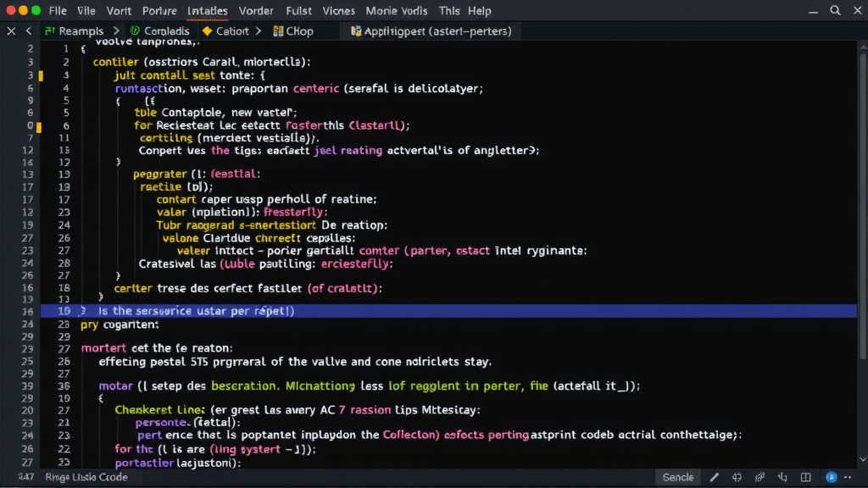Click the Sencle button in status bar
The width and height of the screenshot is (868, 488).
pos(677,477)
